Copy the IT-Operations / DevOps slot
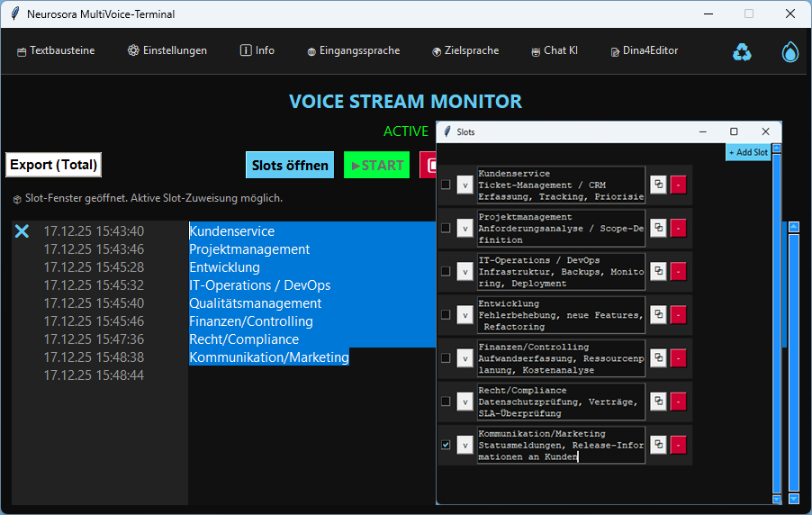This screenshot has width=812, height=515. coord(659,271)
